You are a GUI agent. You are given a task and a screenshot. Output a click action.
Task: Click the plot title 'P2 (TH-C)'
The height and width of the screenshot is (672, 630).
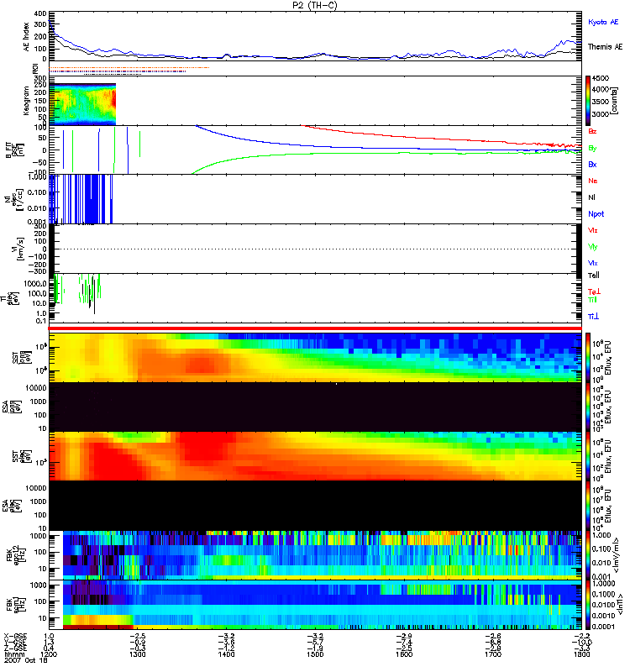315,5
